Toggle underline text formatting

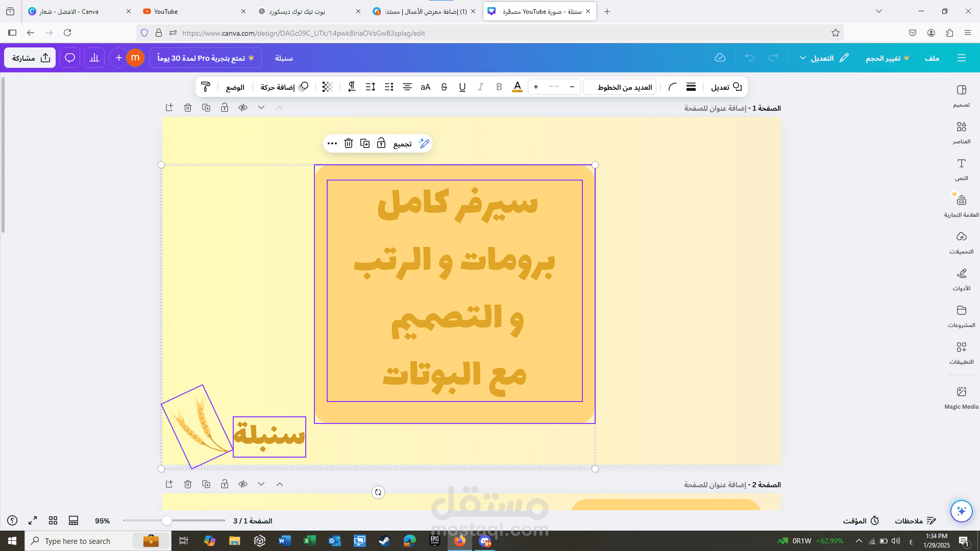click(x=462, y=87)
